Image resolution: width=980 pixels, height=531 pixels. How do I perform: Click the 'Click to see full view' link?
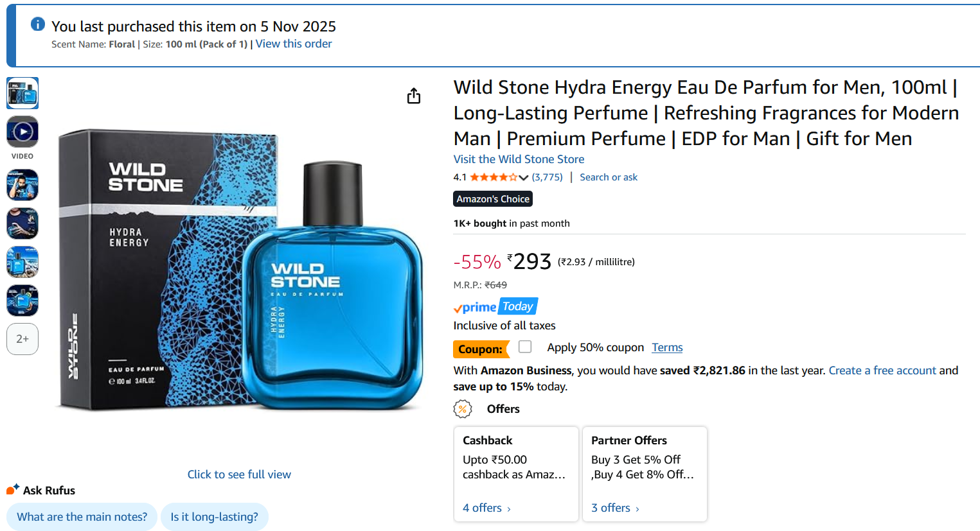coord(239,474)
